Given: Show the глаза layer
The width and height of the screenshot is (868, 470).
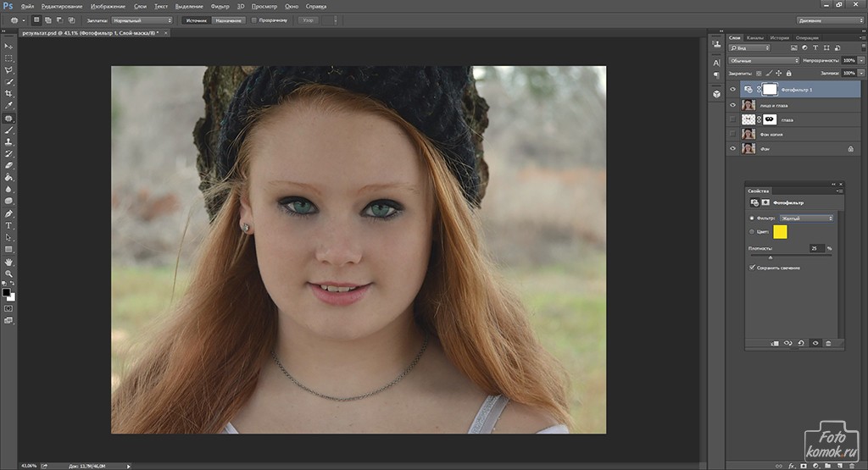Looking at the screenshot, I should click(733, 119).
